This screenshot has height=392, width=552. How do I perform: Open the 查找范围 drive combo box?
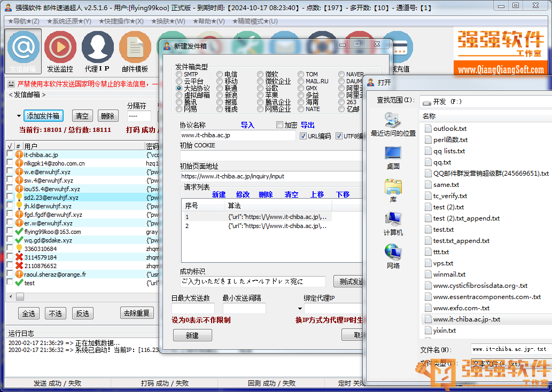[x=486, y=101]
